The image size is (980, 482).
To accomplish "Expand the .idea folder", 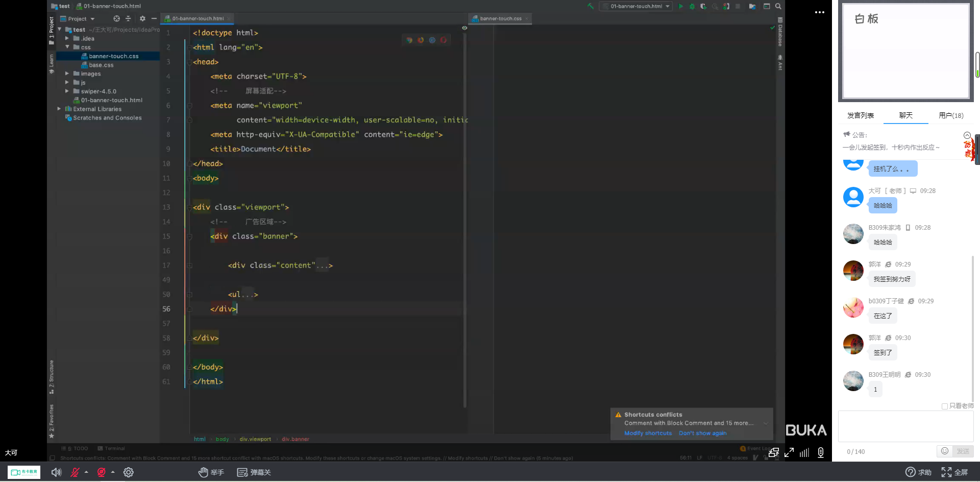I will (x=67, y=38).
